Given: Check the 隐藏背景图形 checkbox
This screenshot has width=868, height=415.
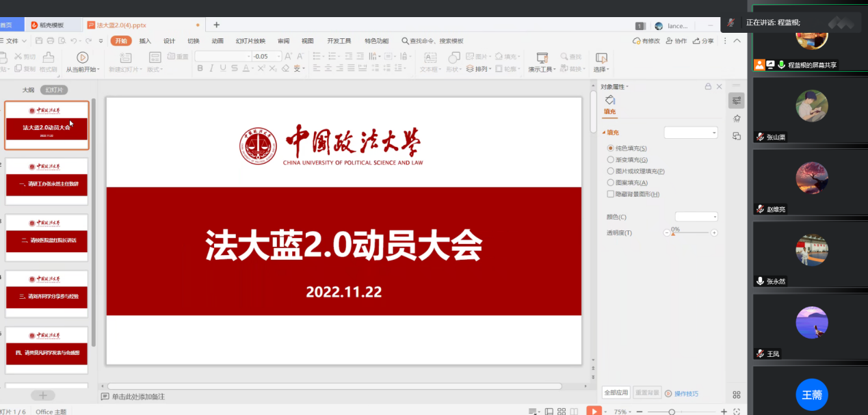Looking at the screenshot, I should (x=611, y=194).
